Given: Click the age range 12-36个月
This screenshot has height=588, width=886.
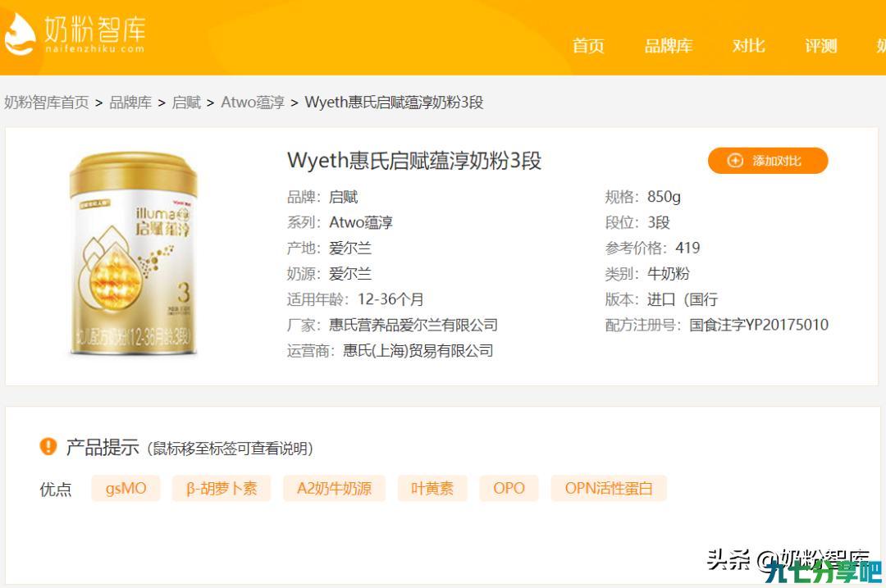Looking at the screenshot, I should coord(391,299).
